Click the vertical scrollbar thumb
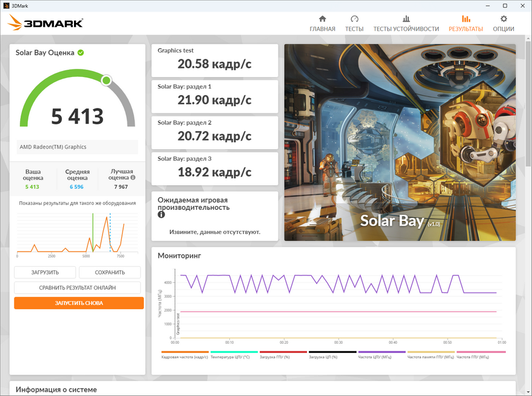532x396 pixels. 528,104
